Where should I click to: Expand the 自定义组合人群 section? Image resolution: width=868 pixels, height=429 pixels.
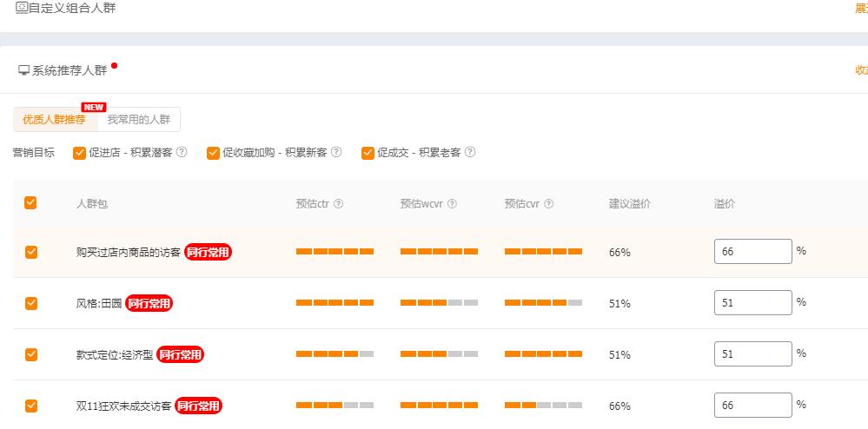(x=861, y=8)
